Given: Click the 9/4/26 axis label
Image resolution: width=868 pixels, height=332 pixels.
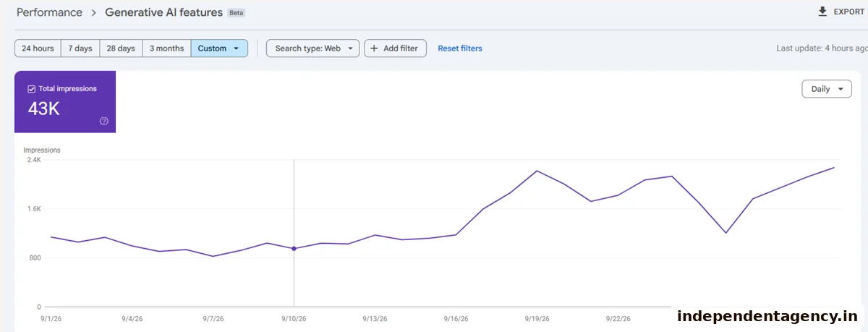Looking at the screenshot, I should tap(132, 319).
